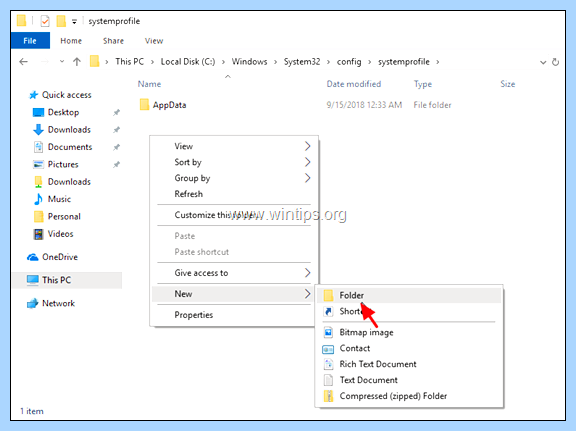Click the Shortcut icon in New submenu
This screenshot has width=576, height=431.
[328, 311]
